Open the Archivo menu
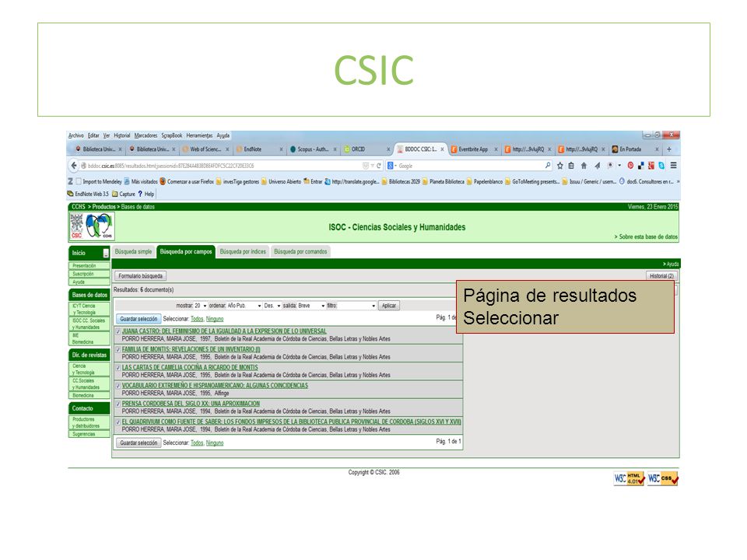Screen dimensions: 747x560 [75, 135]
